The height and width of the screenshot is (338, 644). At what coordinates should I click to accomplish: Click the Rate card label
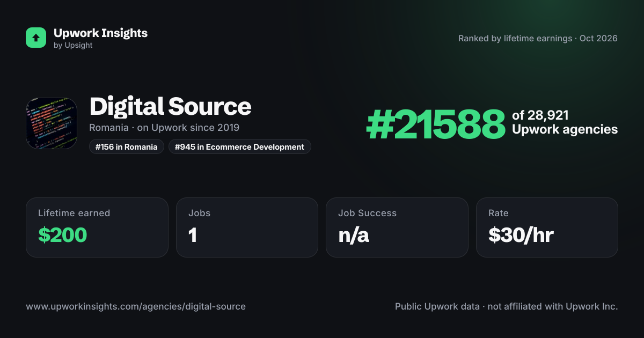(x=499, y=213)
